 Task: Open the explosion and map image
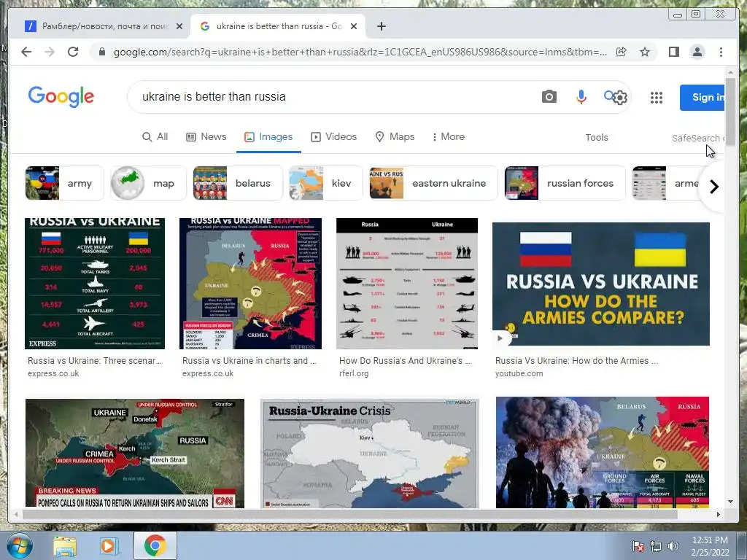pos(602,452)
